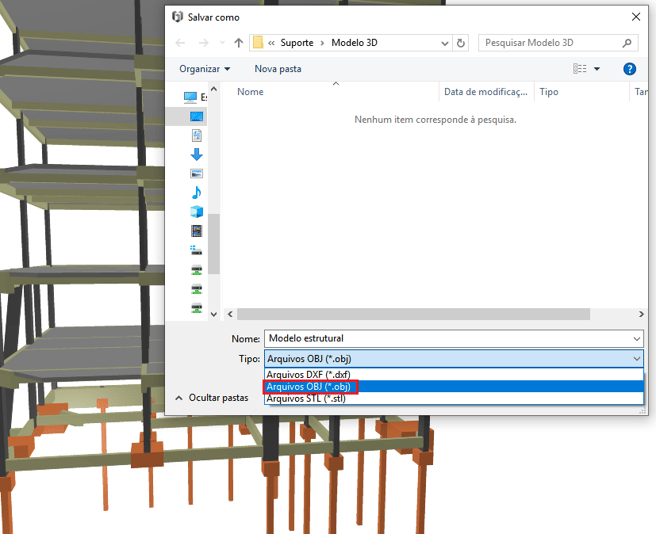The width and height of the screenshot is (656, 534).
Task: Select the Desktop item in sidebar
Action: 196,116
